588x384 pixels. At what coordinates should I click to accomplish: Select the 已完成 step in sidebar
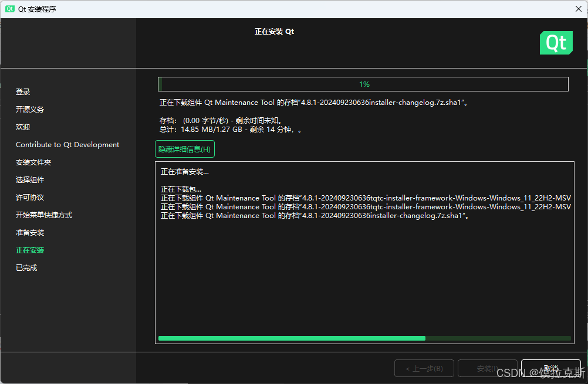pos(26,268)
